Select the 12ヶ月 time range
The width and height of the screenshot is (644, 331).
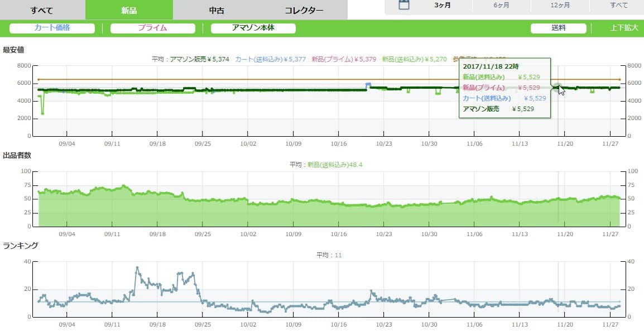(560, 5)
